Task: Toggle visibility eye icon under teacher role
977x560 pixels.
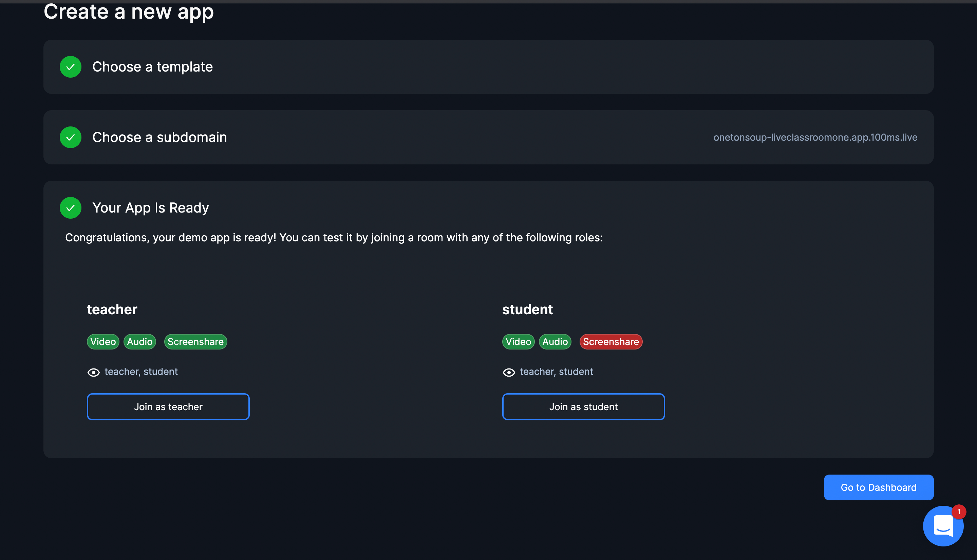Action: click(x=93, y=372)
